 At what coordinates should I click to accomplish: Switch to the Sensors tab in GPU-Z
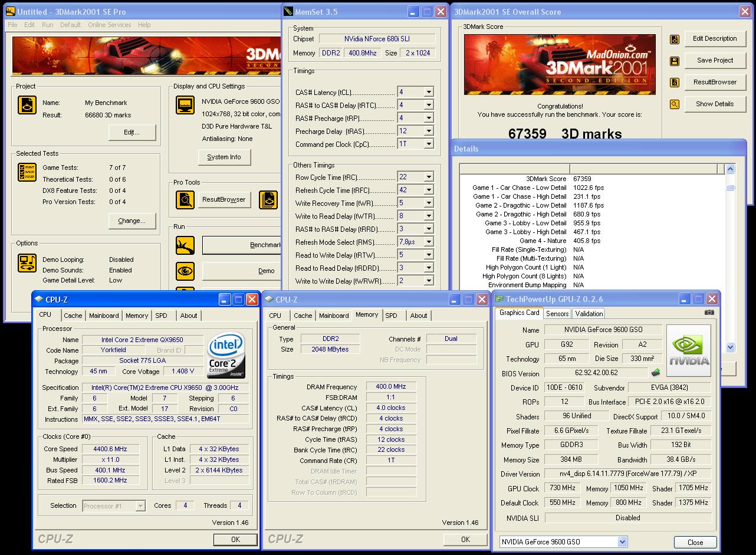(x=557, y=314)
